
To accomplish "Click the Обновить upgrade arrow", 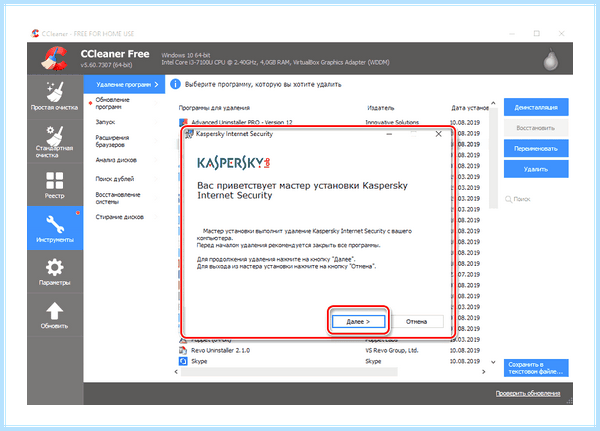I will 55,315.
